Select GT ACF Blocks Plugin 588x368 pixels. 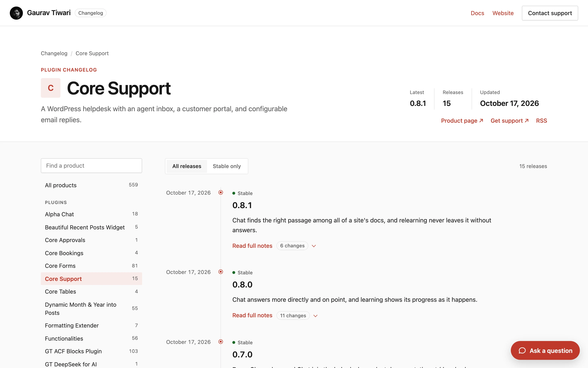tap(91, 351)
